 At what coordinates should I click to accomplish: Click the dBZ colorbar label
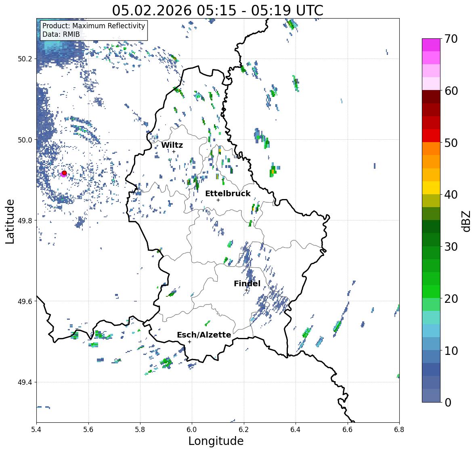pos(466,221)
